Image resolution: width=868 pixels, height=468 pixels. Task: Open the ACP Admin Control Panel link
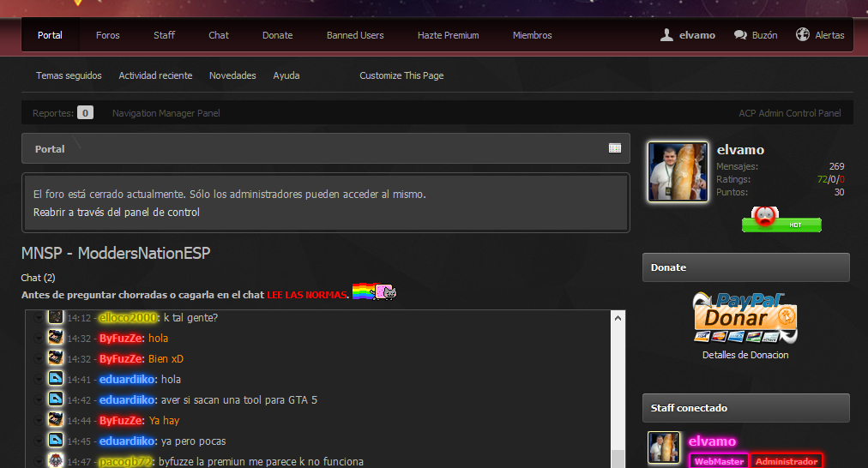pyautogui.click(x=789, y=113)
